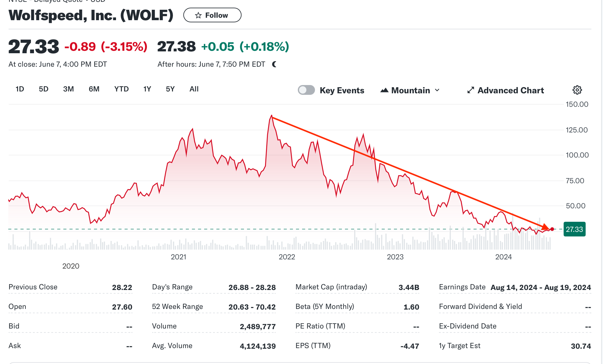Click the Earnings Date label

tap(462, 287)
